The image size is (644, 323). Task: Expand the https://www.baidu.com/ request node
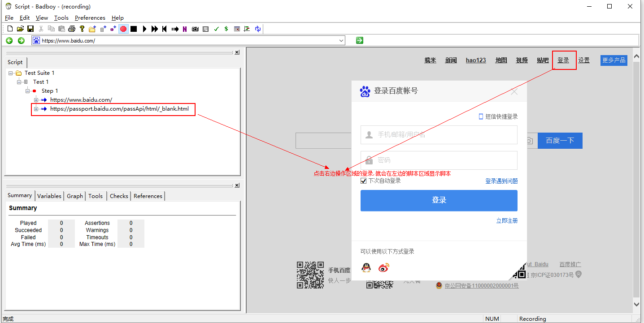(36, 100)
